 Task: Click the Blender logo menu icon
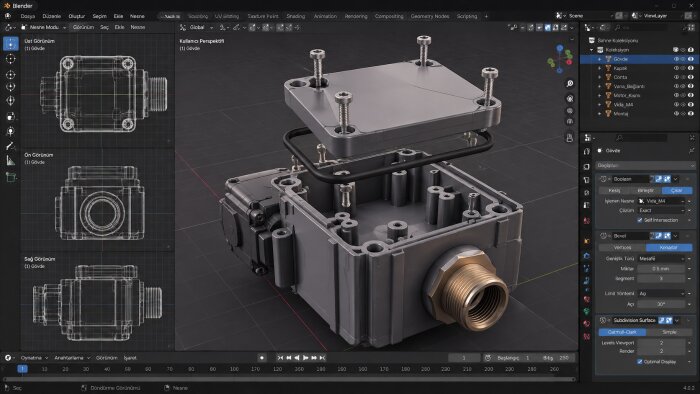coord(8,16)
